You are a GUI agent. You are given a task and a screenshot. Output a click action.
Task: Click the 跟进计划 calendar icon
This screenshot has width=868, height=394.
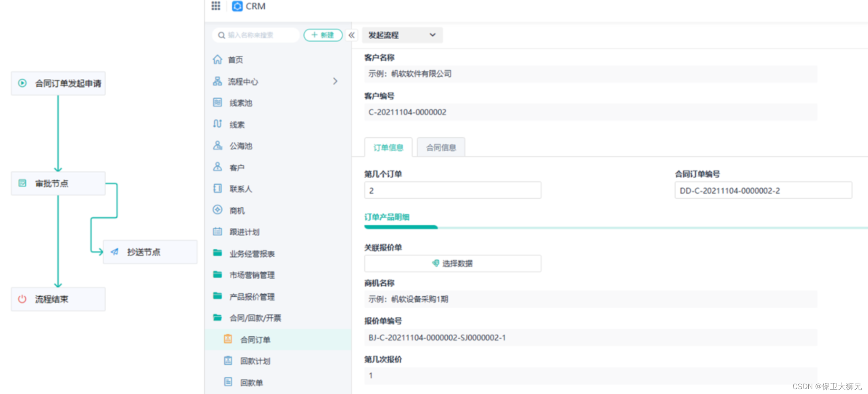[217, 231]
